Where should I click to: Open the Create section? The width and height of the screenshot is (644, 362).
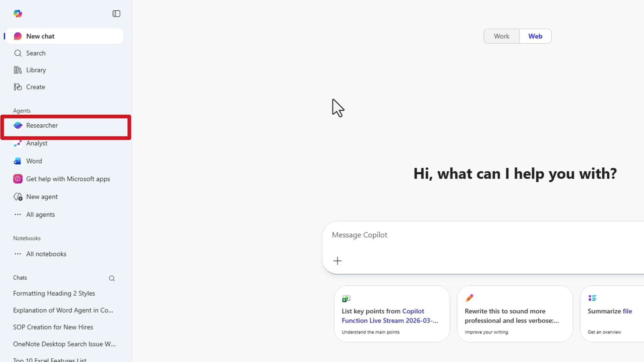[x=35, y=87]
